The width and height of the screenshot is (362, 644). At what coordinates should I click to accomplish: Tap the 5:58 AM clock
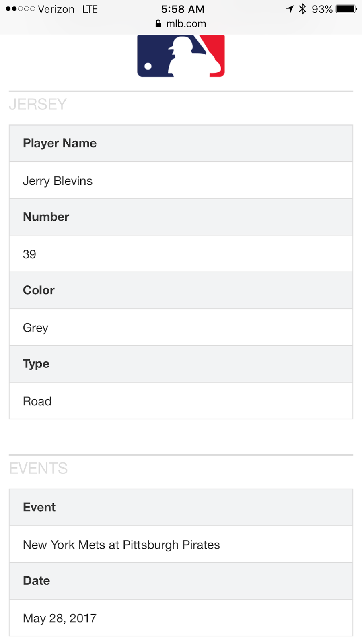coord(183,9)
